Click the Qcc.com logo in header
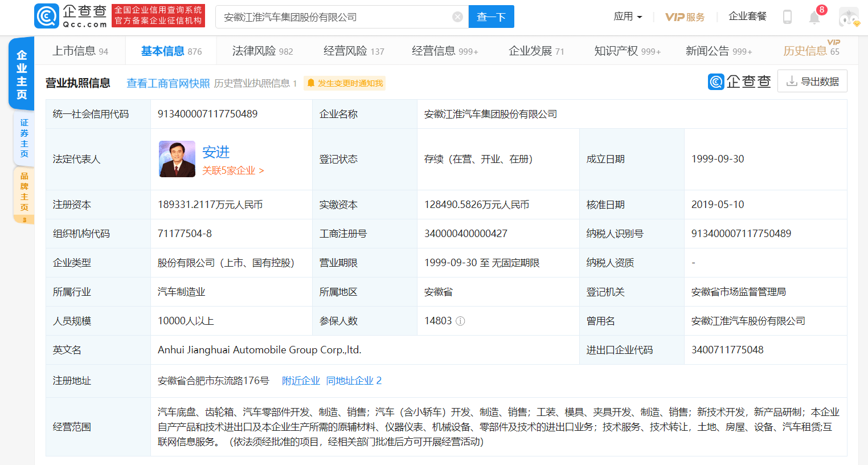Image resolution: width=868 pixels, height=465 pixels. coord(71,16)
